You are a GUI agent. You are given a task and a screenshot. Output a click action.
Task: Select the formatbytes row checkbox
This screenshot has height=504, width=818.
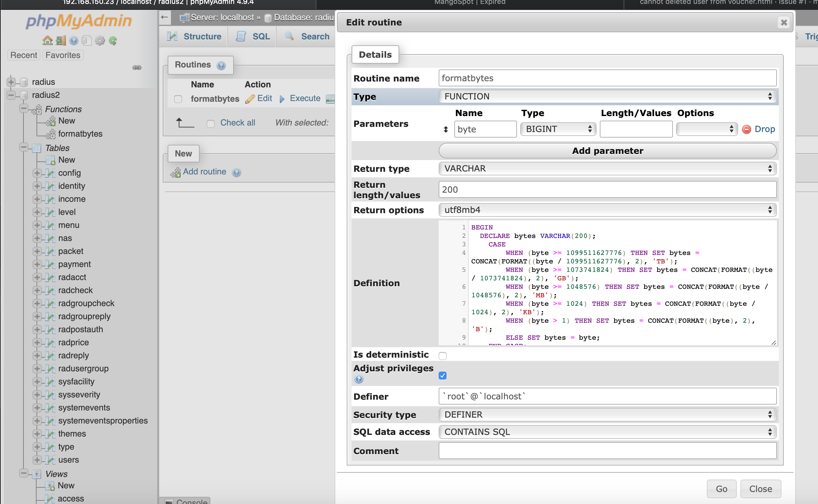click(178, 99)
